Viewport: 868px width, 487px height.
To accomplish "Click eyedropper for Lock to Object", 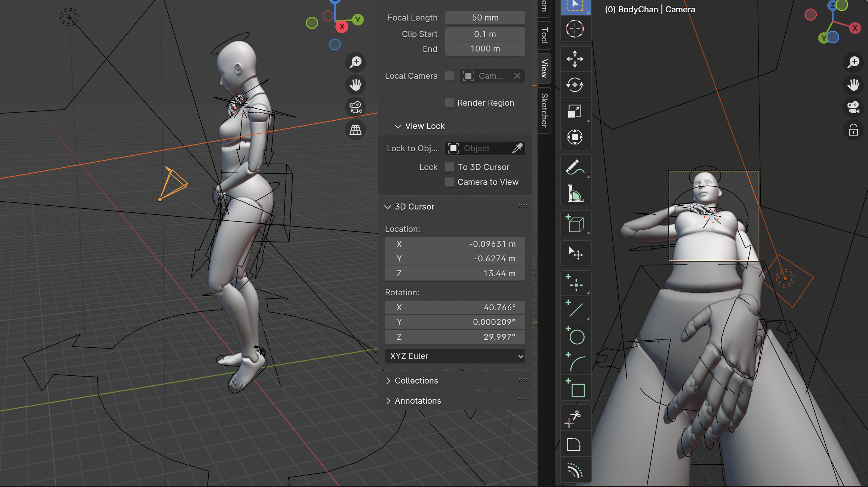I will 517,148.
